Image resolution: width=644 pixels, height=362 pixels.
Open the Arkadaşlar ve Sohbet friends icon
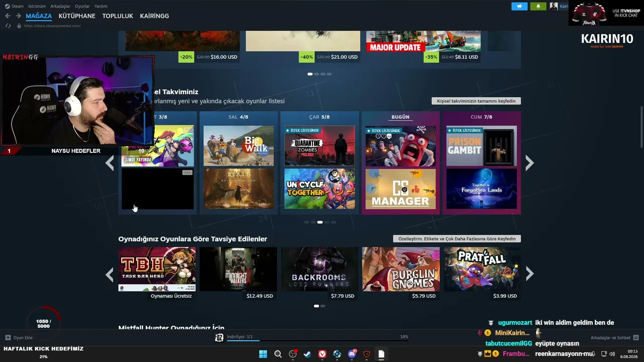tap(636, 338)
